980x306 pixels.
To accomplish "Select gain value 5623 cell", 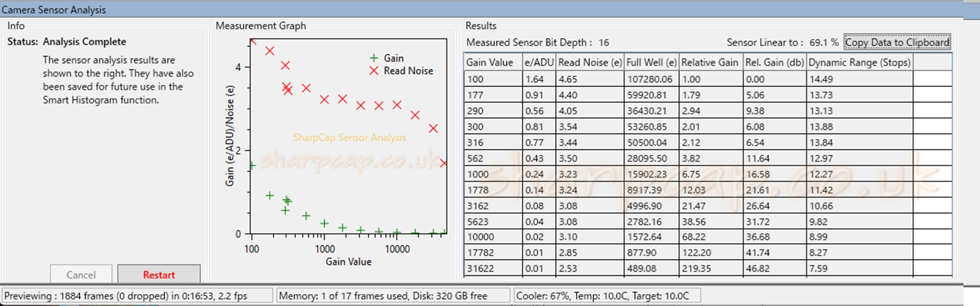I will click(493, 221).
